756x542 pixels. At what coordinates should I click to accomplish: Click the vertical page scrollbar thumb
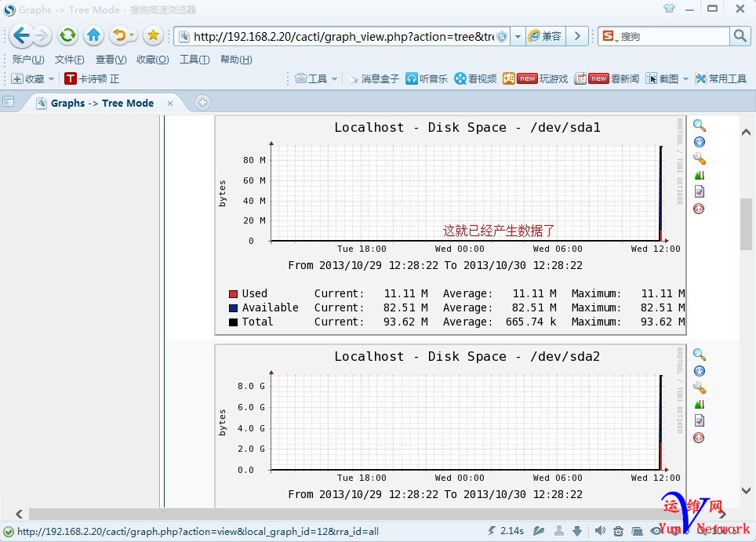click(x=746, y=224)
